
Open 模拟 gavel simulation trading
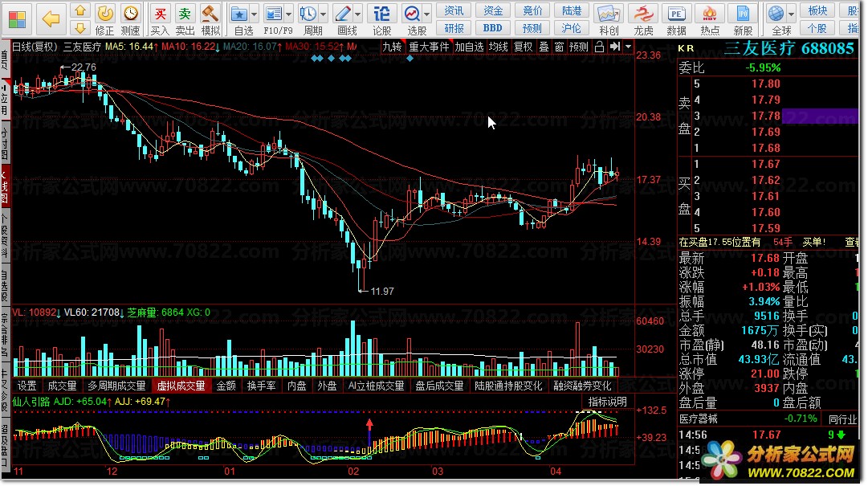pyautogui.click(x=210, y=19)
